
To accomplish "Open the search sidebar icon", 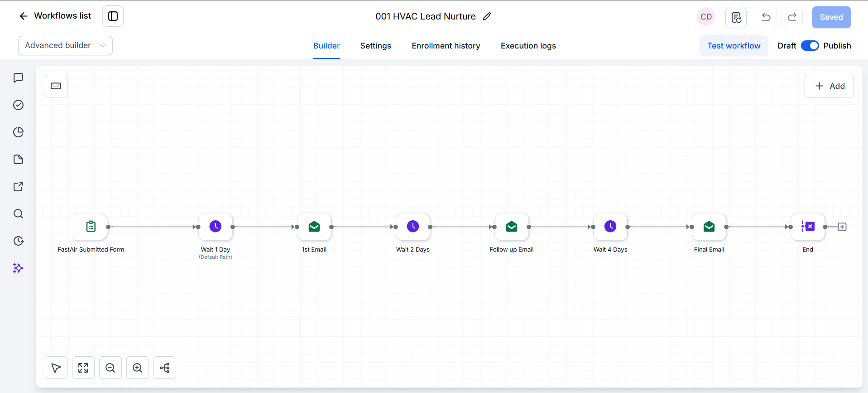I will [18, 214].
